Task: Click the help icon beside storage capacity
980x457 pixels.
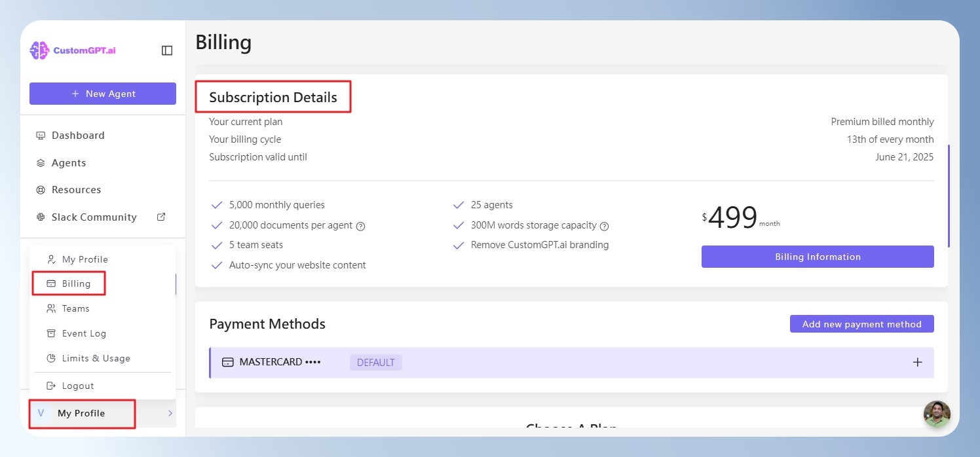Action: coord(605,226)
